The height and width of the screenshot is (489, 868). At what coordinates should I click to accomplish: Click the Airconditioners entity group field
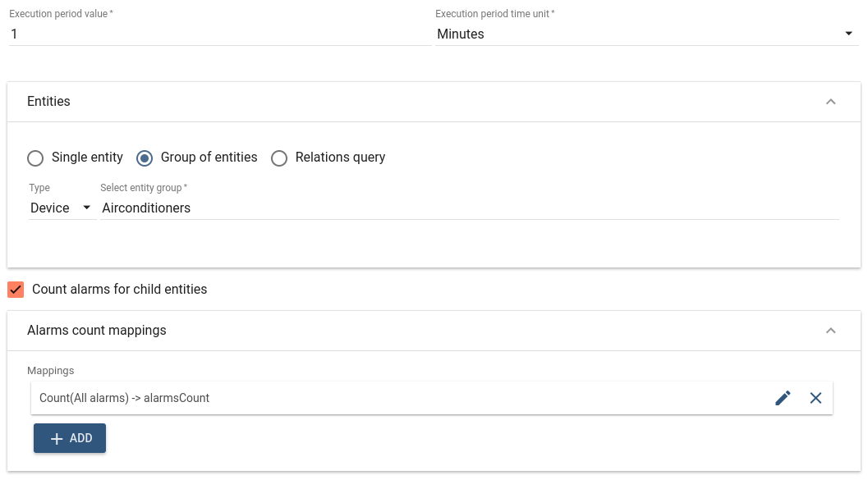[x=470, y=208]
